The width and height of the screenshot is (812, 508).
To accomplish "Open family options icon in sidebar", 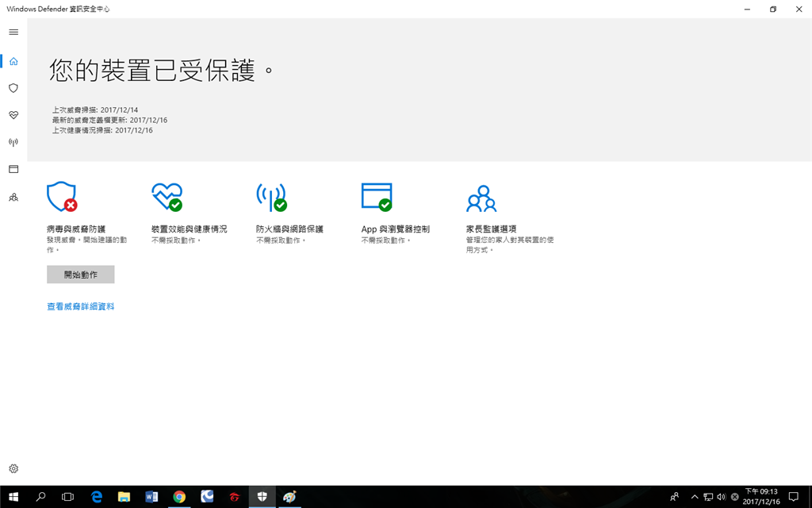I will coord(13,197).
